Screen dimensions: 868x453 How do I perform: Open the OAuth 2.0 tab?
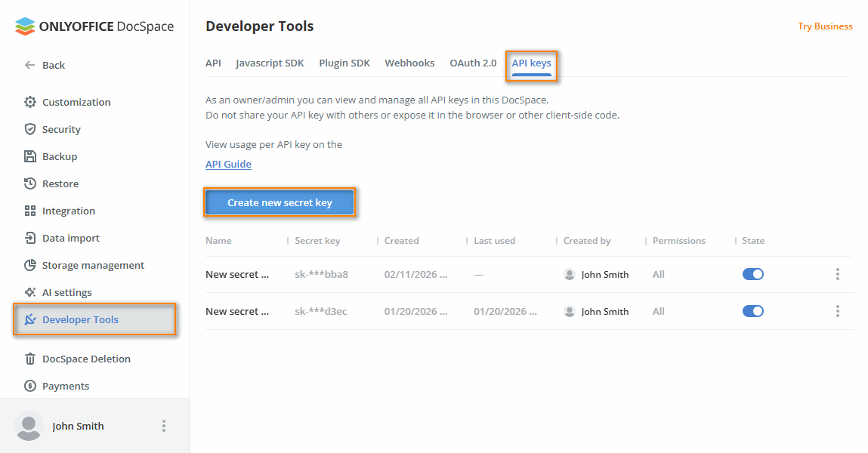click(473, 63)
